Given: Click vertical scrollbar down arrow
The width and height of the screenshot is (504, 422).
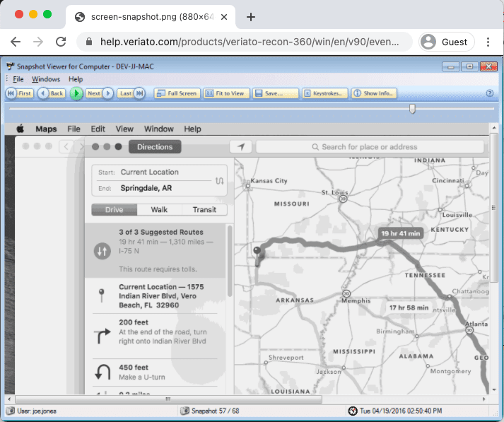Looking at the screenshot, I should (494, 390).
